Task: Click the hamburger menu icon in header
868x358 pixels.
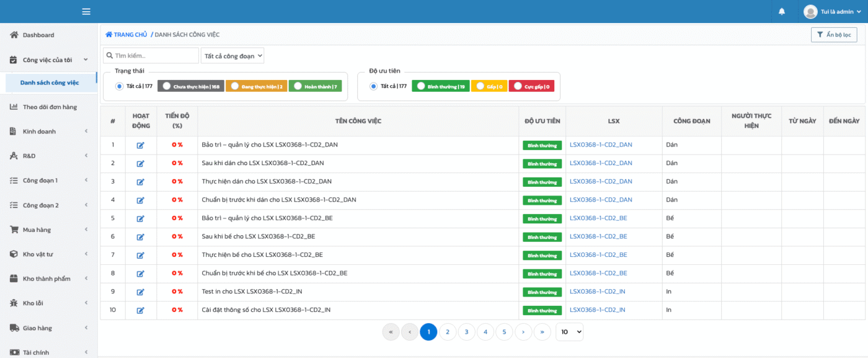Action: point(86,11)
